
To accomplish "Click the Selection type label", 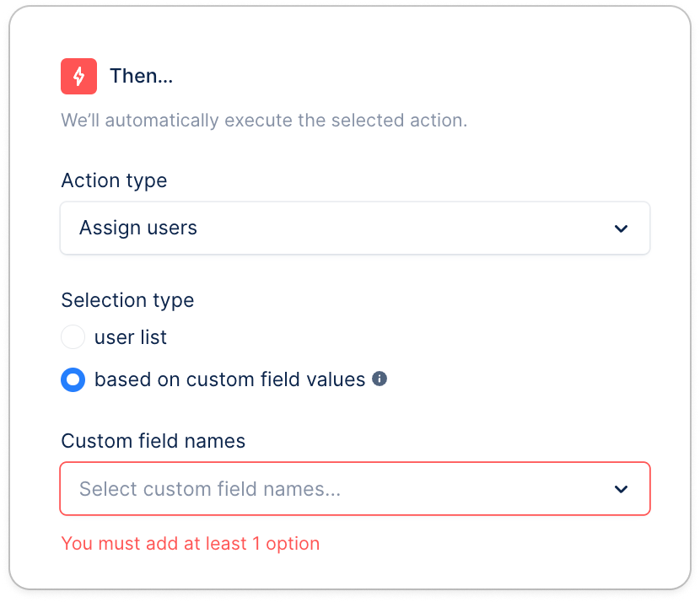I will (127, 300).
